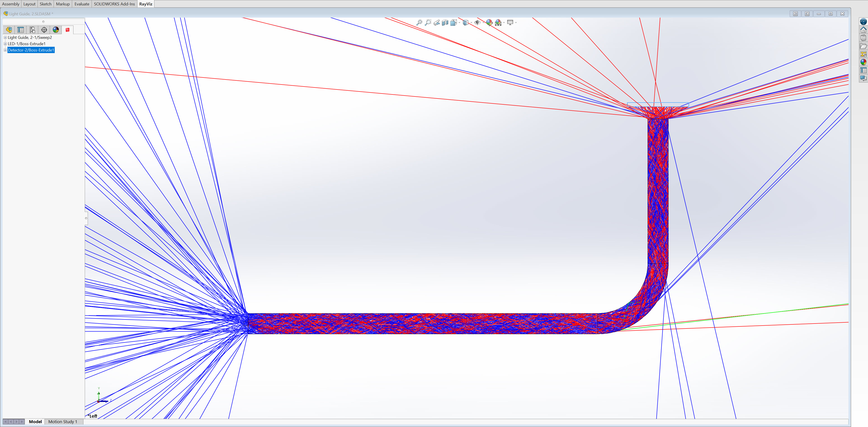Open the File Explorer folder pane
This screenshot has height=427, width=868.
(x=863, y=46)
